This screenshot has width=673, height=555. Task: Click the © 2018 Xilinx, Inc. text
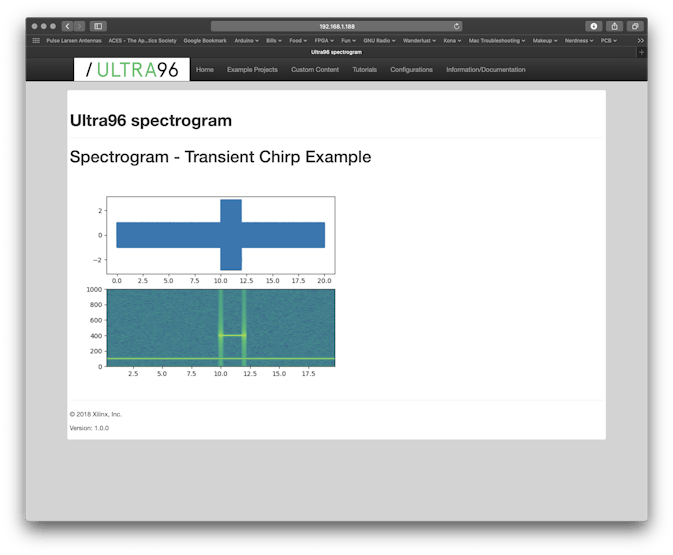(x=96, y=414)
